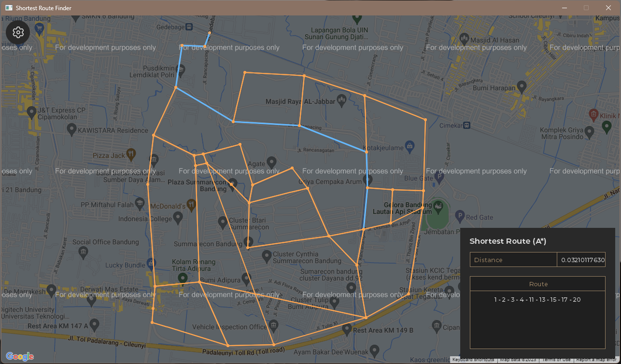Click the Bumi Adipura pin near the lake
Viewport: 621px width, 364px height.
[246, 279]
